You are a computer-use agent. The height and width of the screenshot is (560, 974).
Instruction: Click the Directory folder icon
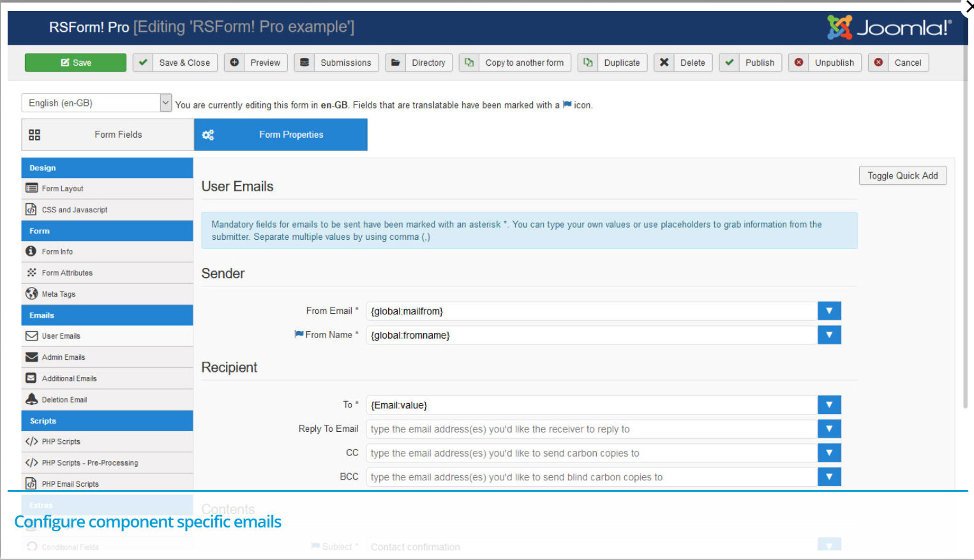(396, 63)
